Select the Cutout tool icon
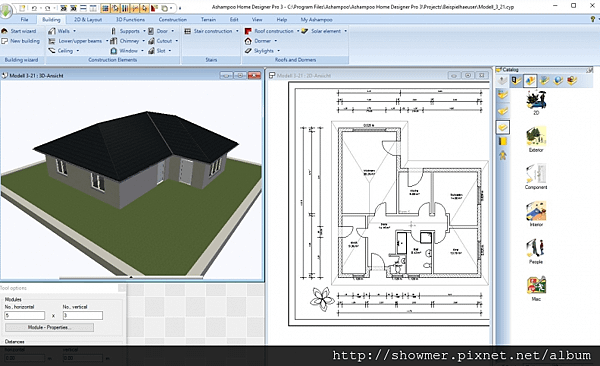 [152, 41]
